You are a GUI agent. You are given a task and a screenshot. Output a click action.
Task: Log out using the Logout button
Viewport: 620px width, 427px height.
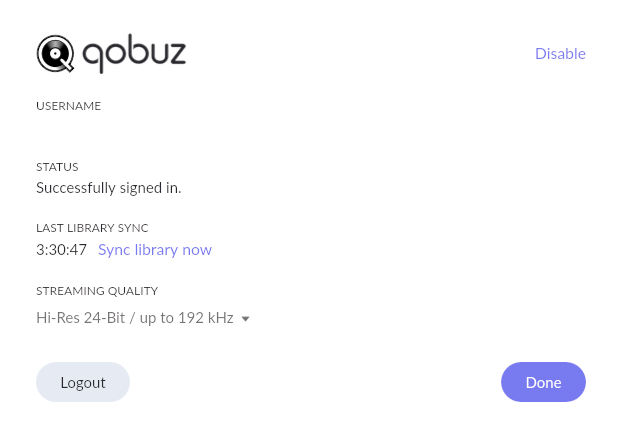[83, 382]
